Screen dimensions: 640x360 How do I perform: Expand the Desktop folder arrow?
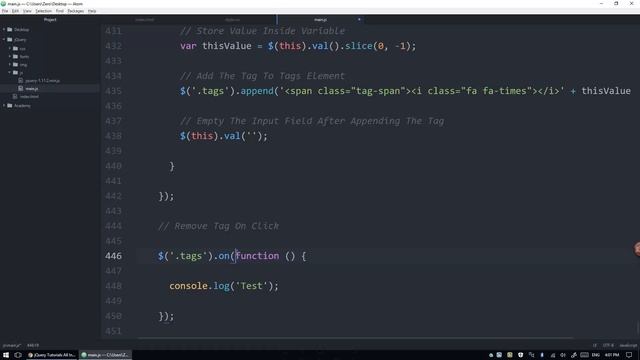pos(4,29)
